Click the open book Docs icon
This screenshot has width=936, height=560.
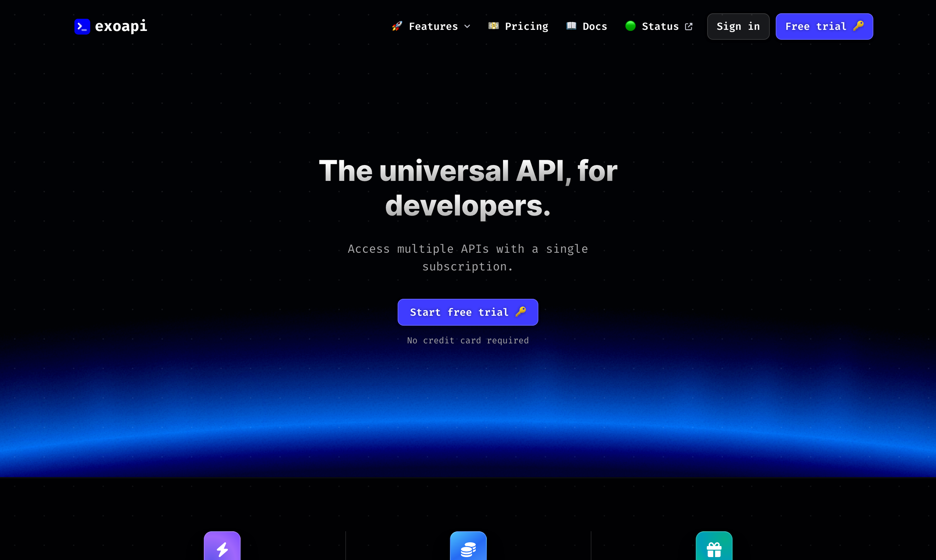click(x=571, y=26)
